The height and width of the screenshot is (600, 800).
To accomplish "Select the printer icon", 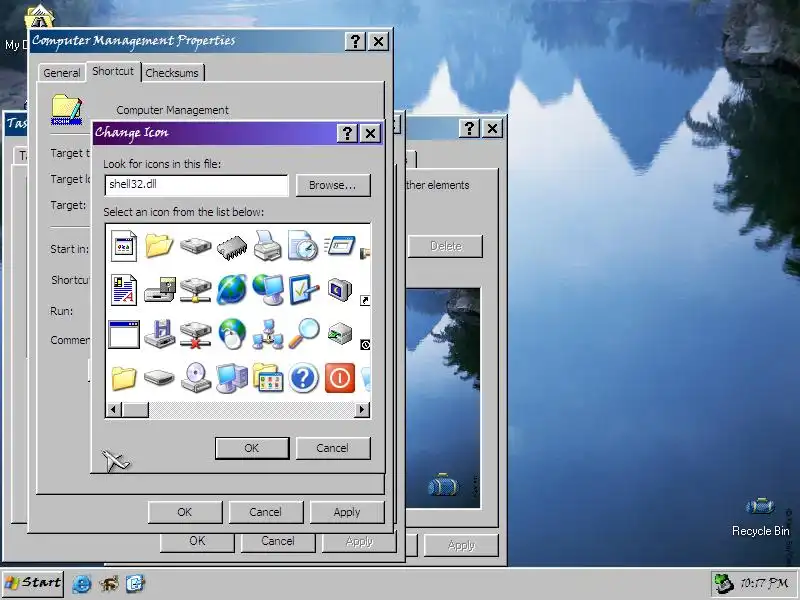I will pyautogui.click(x=268, y=245).
